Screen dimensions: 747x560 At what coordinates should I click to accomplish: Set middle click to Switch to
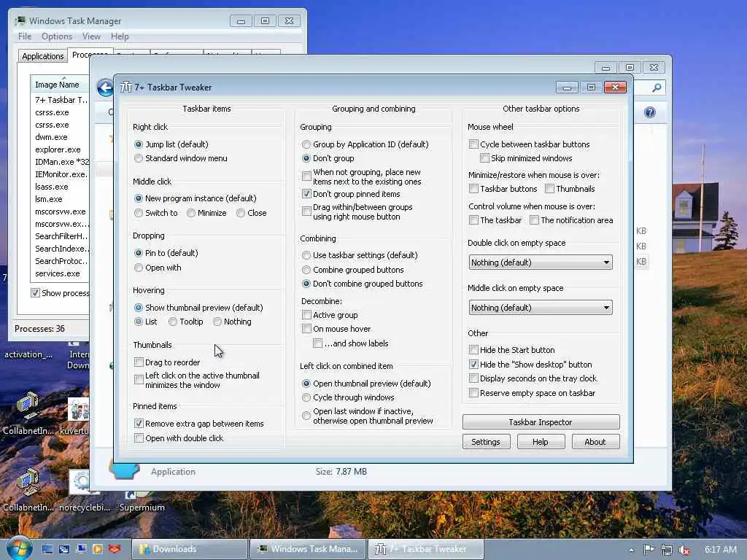139,213
